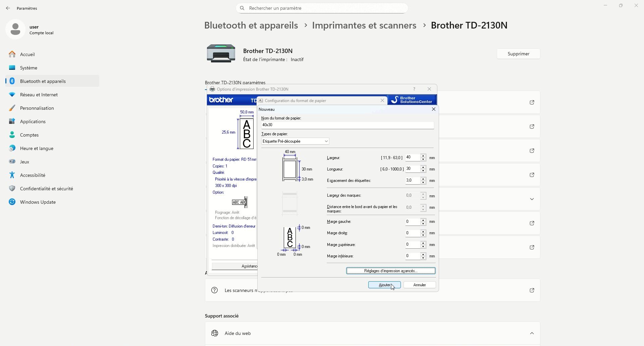Collapse the Aide du web section

coord(532,333)
